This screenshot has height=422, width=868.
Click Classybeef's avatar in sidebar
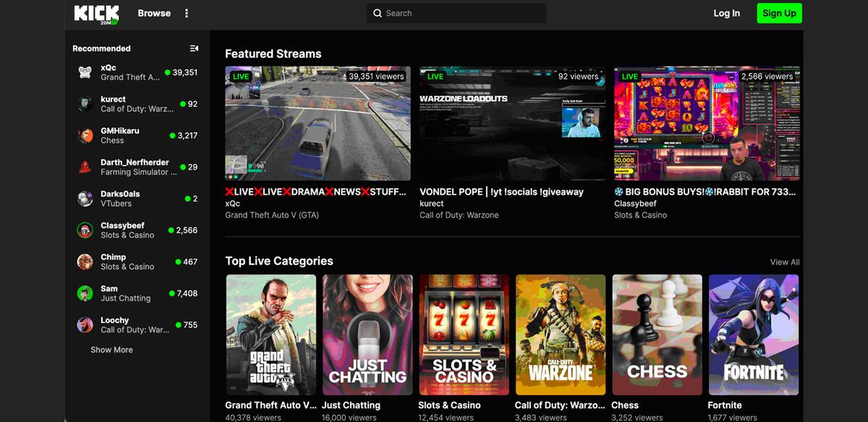pos(85,230)
